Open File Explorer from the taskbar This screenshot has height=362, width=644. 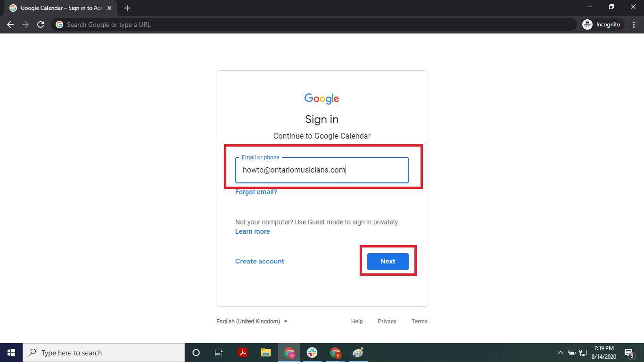click(x=266, y=353)
